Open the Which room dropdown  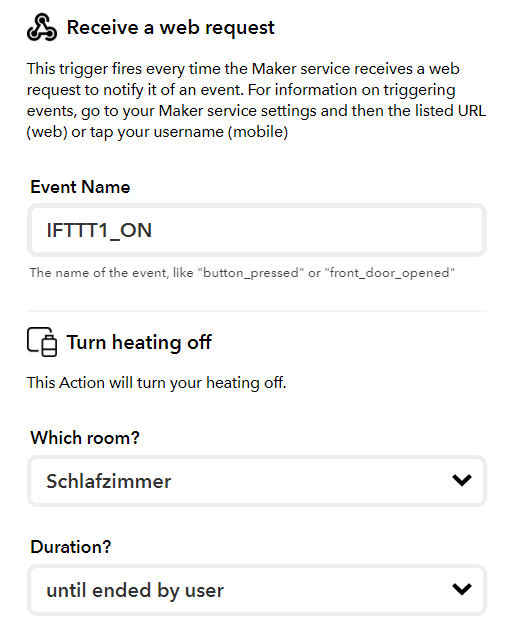[x=257, y=481]
